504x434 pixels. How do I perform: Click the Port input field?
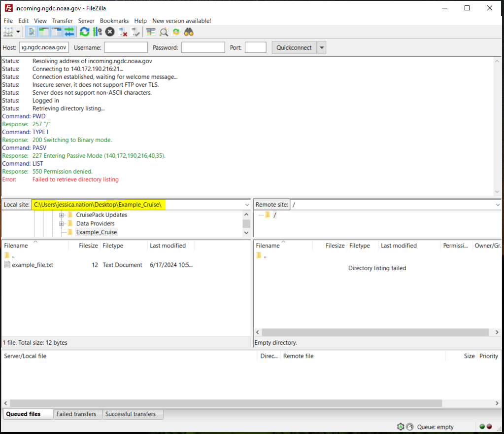tap(256, 47)
